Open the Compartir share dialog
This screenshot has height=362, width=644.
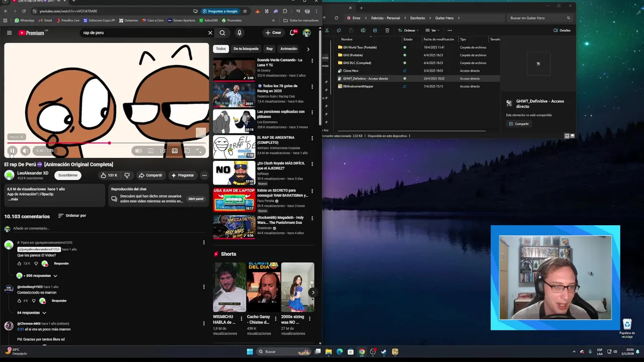click(x=150, y=175)
